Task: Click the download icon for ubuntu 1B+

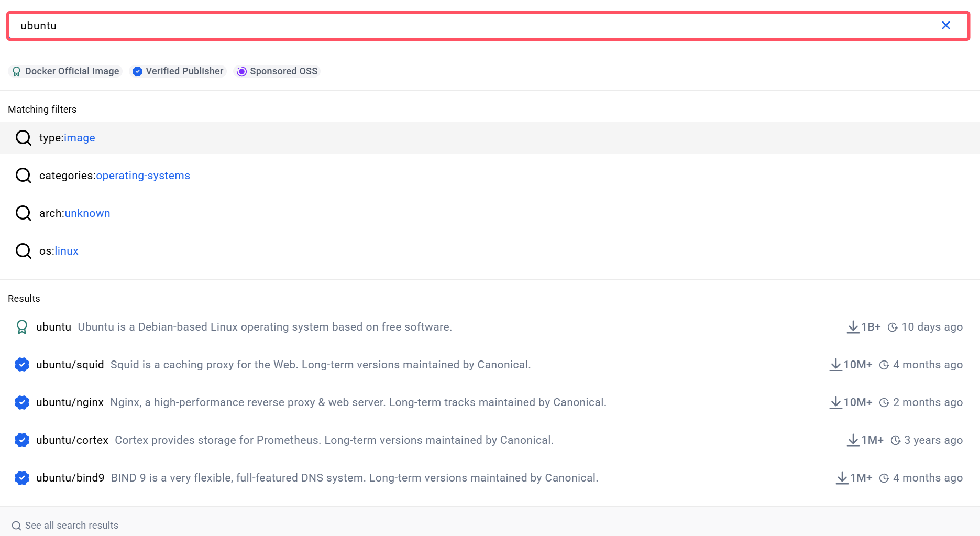Action: [x=853, y=327]
